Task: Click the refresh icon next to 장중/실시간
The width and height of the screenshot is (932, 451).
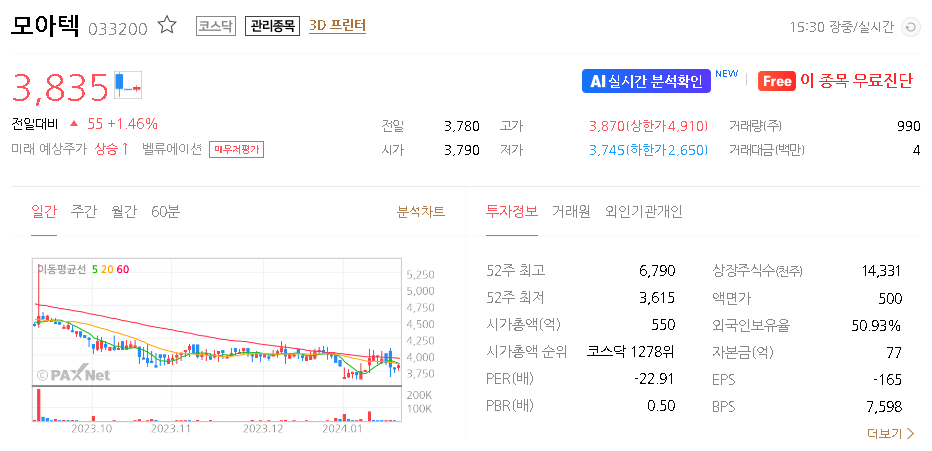Action: [x=910, y=27]
